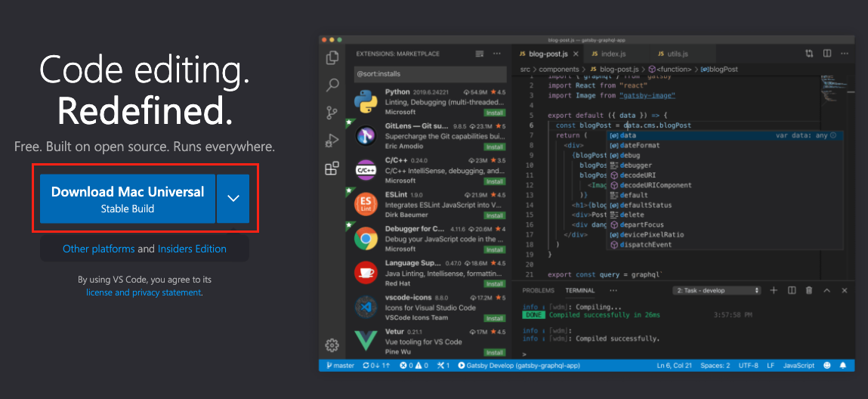Screen dimensions: 868x399
Task: Install the GitLens extension
Action: 494,147
